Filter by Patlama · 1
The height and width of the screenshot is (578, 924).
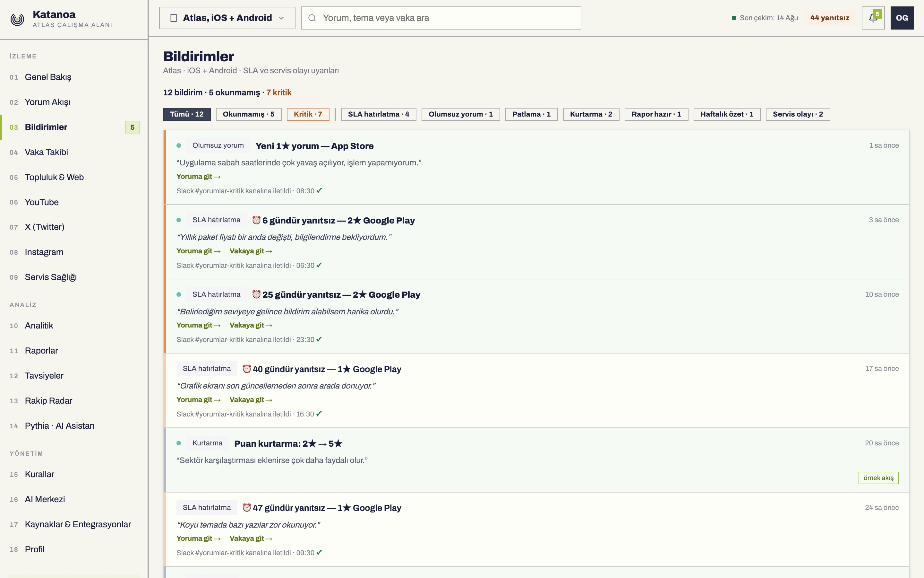(x=531, y=114)
